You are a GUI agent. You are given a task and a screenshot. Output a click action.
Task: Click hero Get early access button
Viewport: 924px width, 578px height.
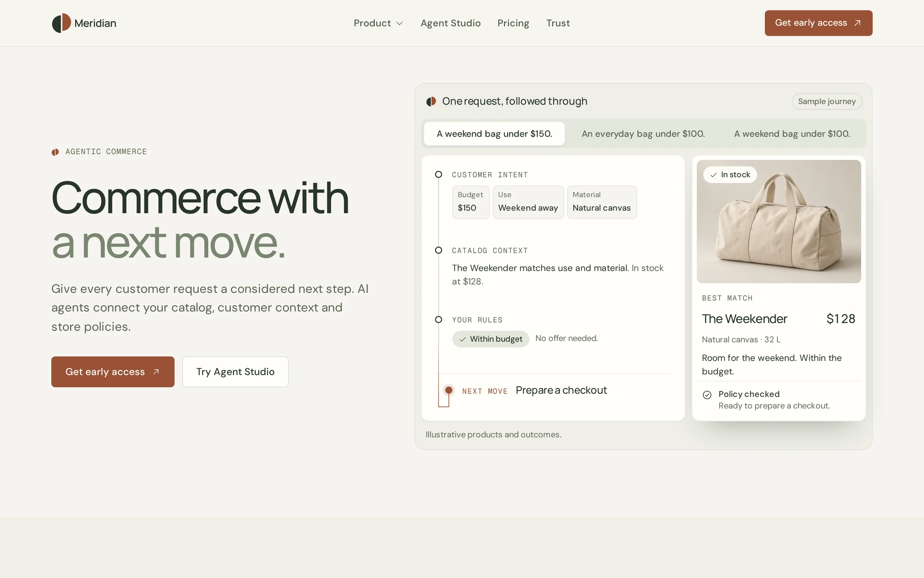click(x=113, y=372)
